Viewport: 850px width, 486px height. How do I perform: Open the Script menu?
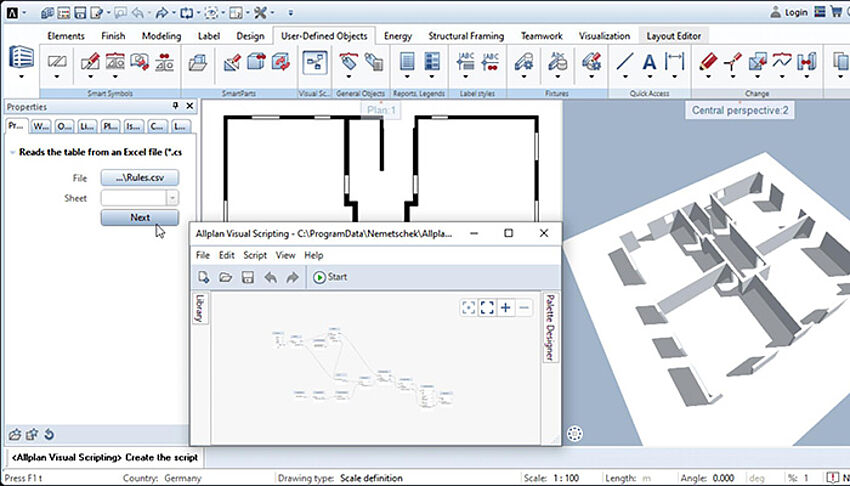click(255, 255)
